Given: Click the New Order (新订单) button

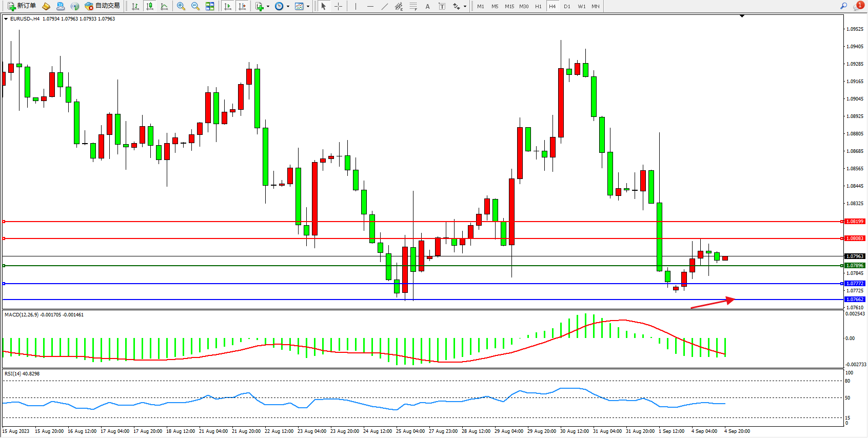Looking at the screenshot, I should (x=22, y=6).
